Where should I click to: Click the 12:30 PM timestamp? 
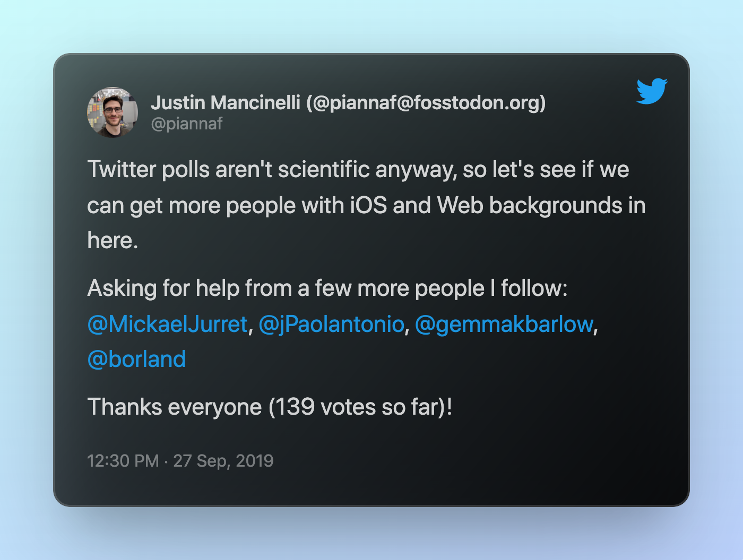point(123,460)
